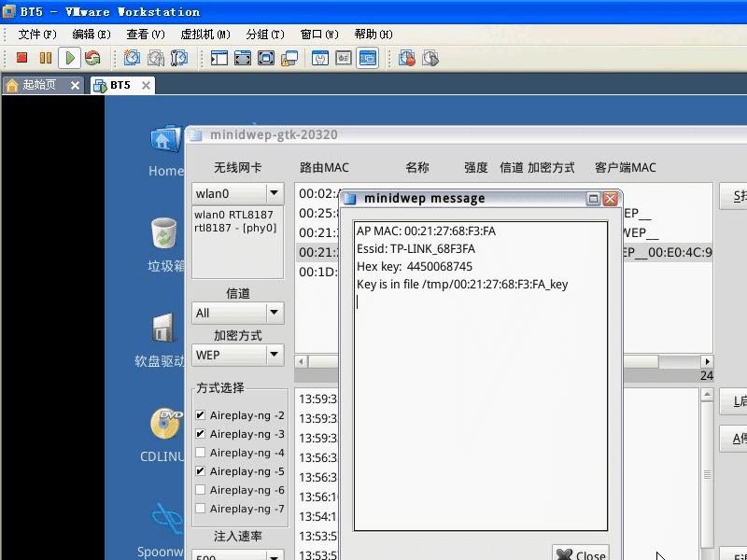This screenshot has height=560, width=747.
Task: Toggle the Aireplay-ng -3 checkbox
Action: (200, 434)
